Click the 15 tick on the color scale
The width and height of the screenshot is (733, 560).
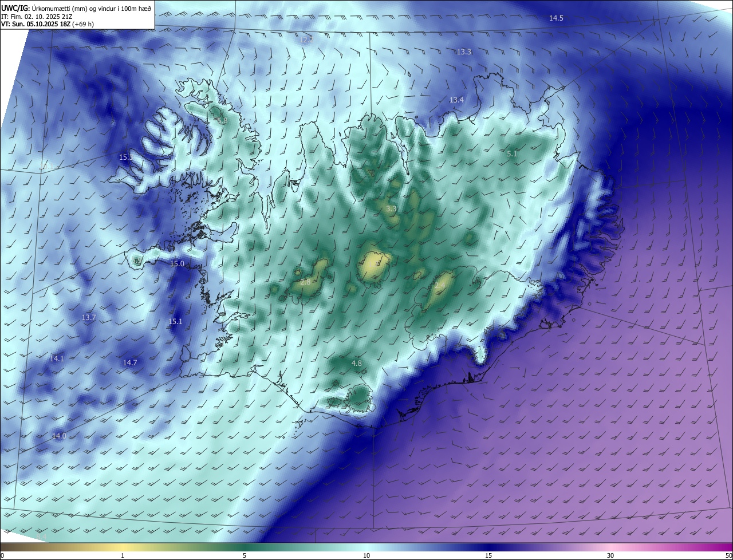click(488, 555)
